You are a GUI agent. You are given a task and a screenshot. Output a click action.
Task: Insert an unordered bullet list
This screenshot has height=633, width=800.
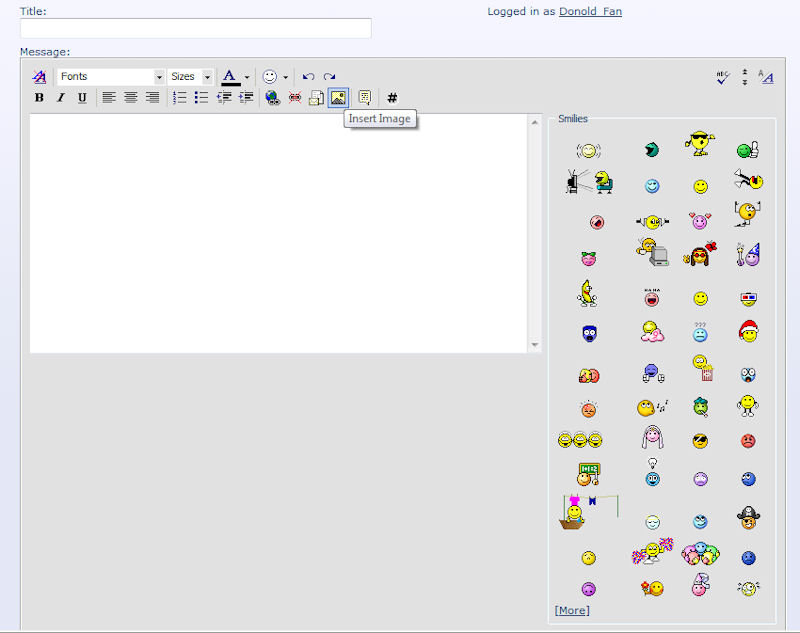(202, 97)
